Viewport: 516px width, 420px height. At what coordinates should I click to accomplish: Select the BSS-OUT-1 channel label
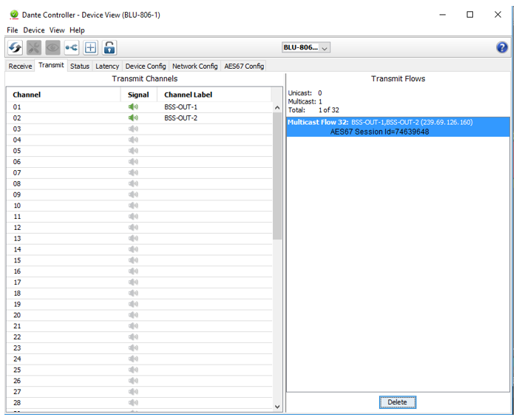[180, 107]
